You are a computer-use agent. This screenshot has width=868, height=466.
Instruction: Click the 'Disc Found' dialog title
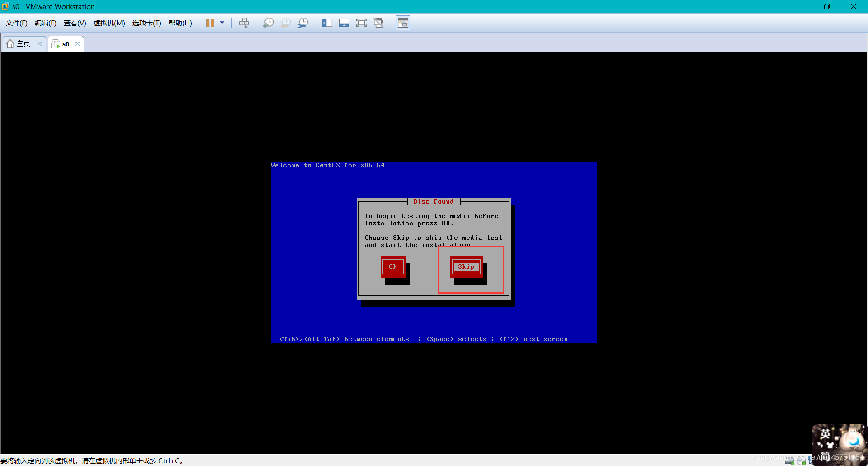[433, 202]
